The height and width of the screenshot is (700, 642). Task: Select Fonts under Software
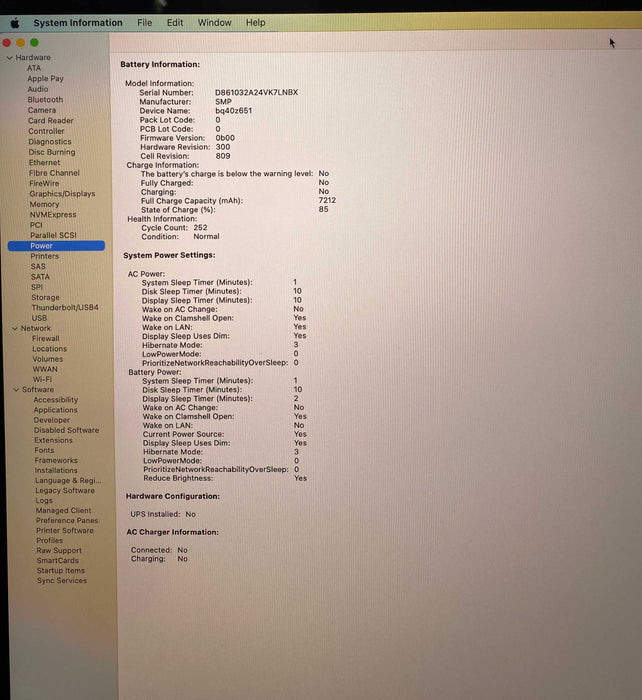[x=44, y=450]
